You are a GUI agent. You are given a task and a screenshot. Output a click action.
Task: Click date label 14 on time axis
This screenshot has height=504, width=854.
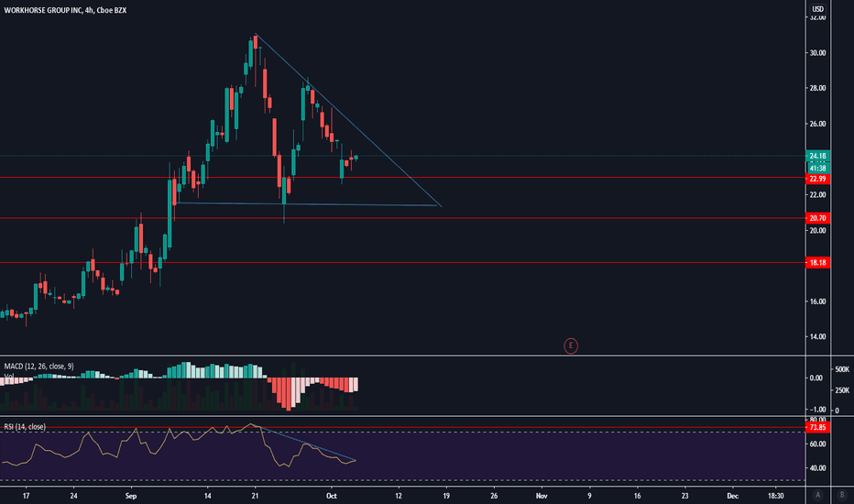click(x=207, y=496)
